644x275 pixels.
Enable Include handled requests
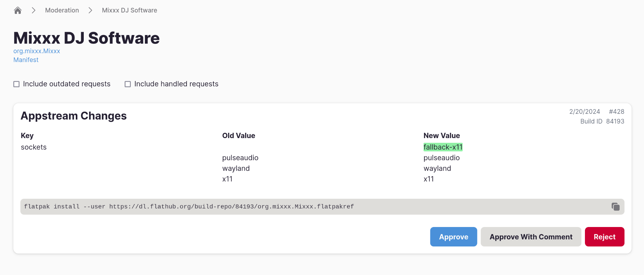tap(128, 84)
